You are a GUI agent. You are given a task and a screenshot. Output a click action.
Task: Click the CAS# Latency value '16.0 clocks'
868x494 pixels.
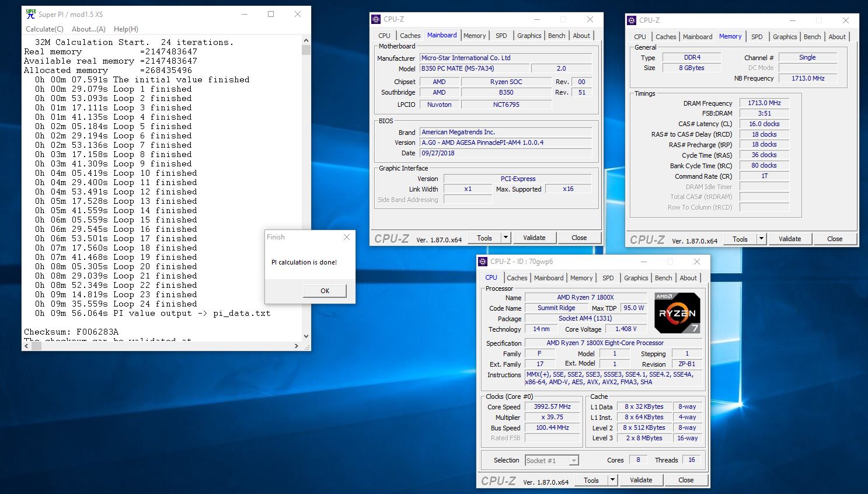[x=765, y=124]
